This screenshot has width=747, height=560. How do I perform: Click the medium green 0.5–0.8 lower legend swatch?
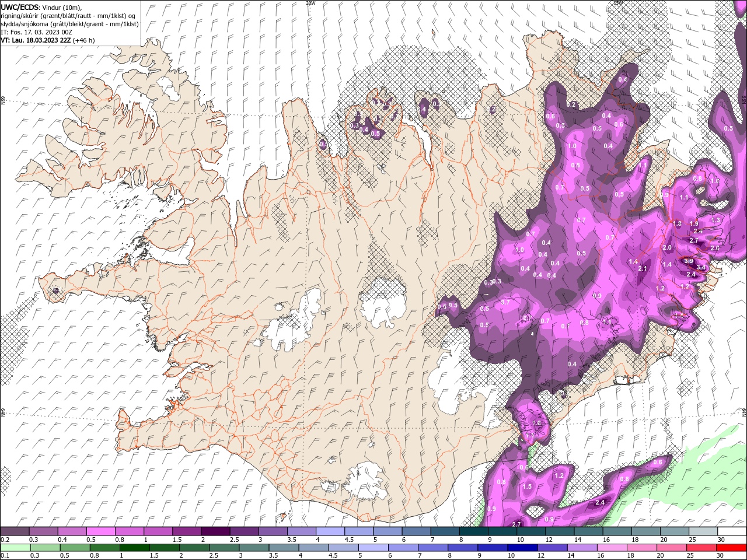pyautogui.click(x=75, y=548)
